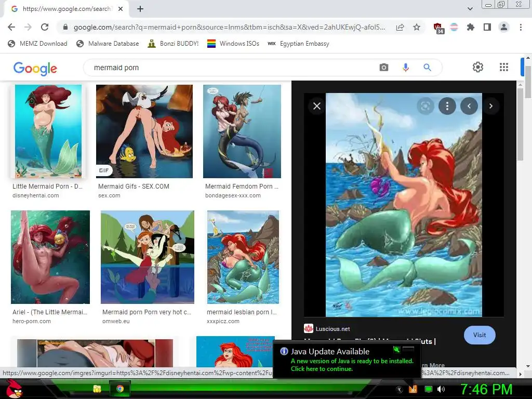The image size is (532, 399).
Task: Start voice search with the microphone icon
Action: tap(405, 68)
